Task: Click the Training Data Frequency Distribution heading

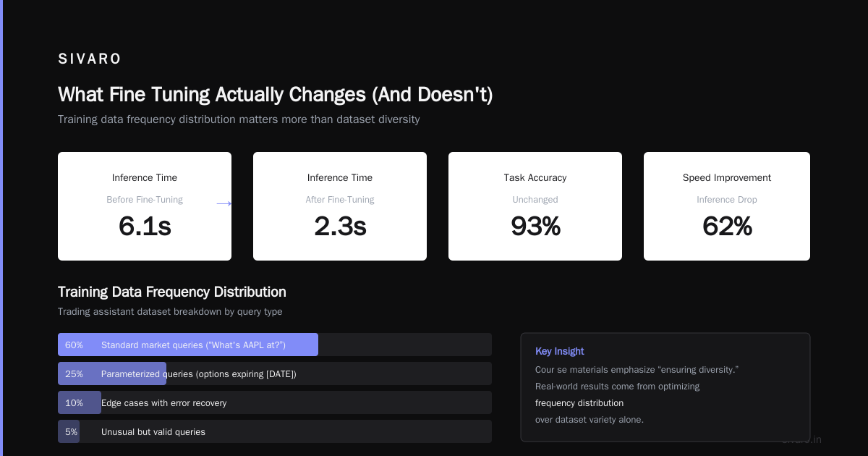Action: tap(172, 292)
